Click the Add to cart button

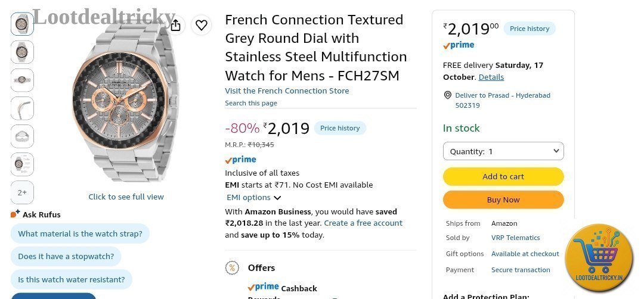pos(503,176)
